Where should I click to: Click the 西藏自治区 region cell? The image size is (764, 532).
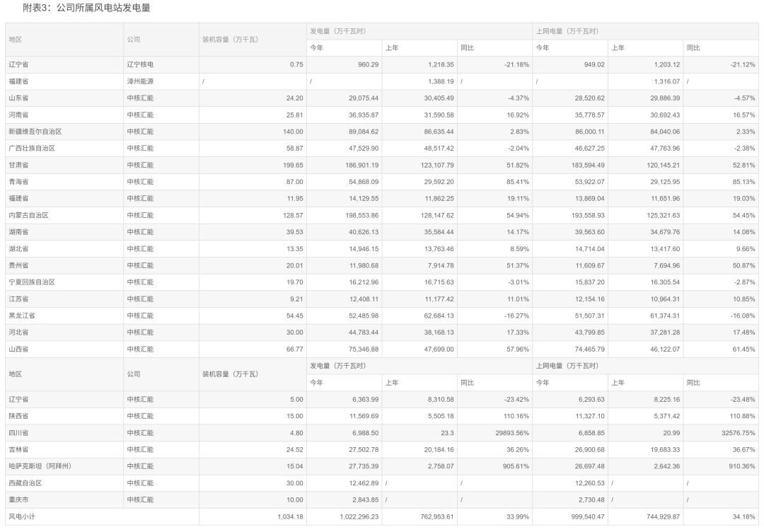tap(25, 483)
